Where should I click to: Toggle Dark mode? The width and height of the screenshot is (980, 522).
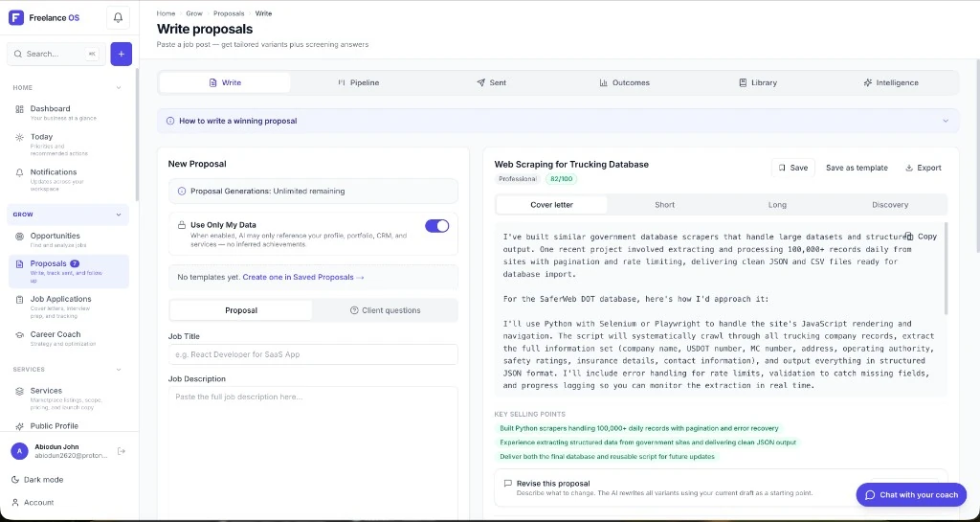point(37,480)
